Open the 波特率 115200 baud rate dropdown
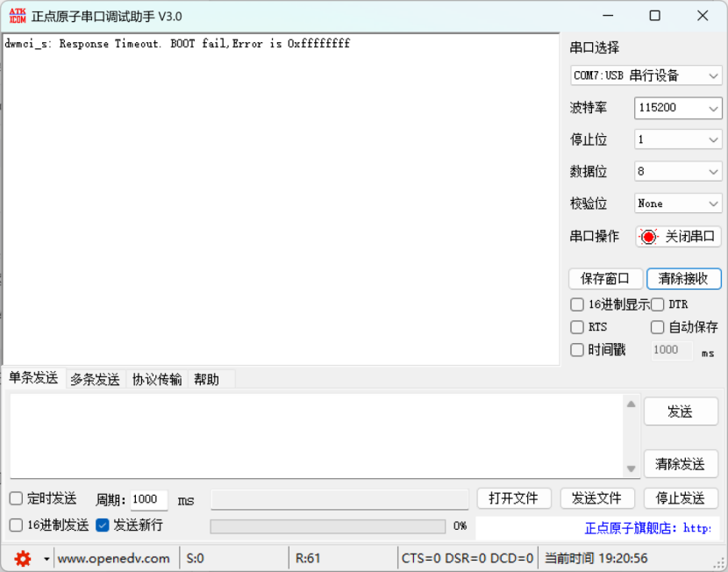Viewport: 728px width, 572px height. (x=678, y=108)
